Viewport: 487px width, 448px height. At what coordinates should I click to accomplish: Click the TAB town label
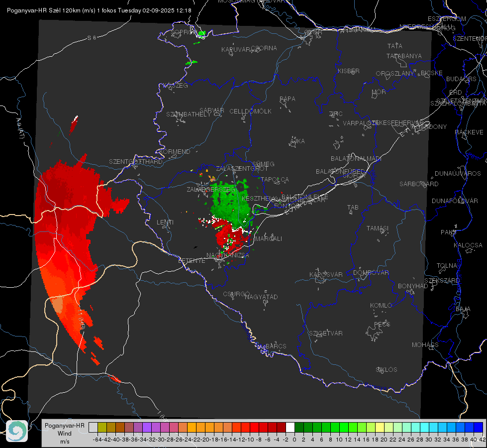[x=353, y=208]
